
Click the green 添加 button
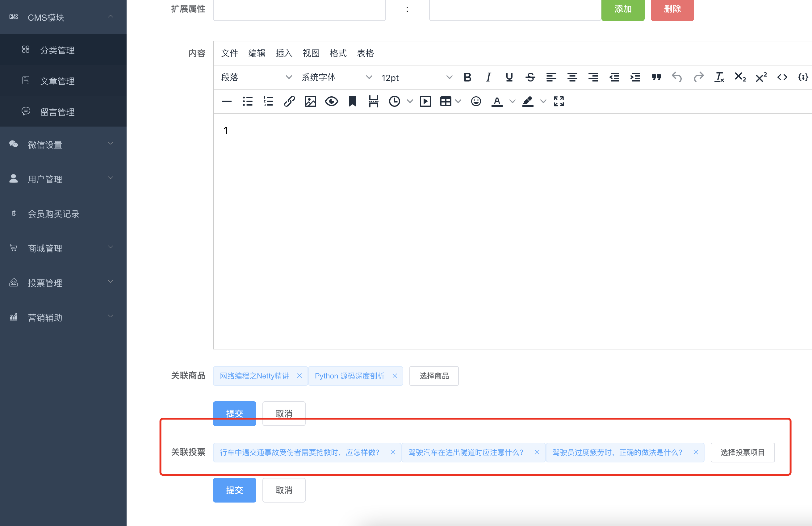(623, 9)
